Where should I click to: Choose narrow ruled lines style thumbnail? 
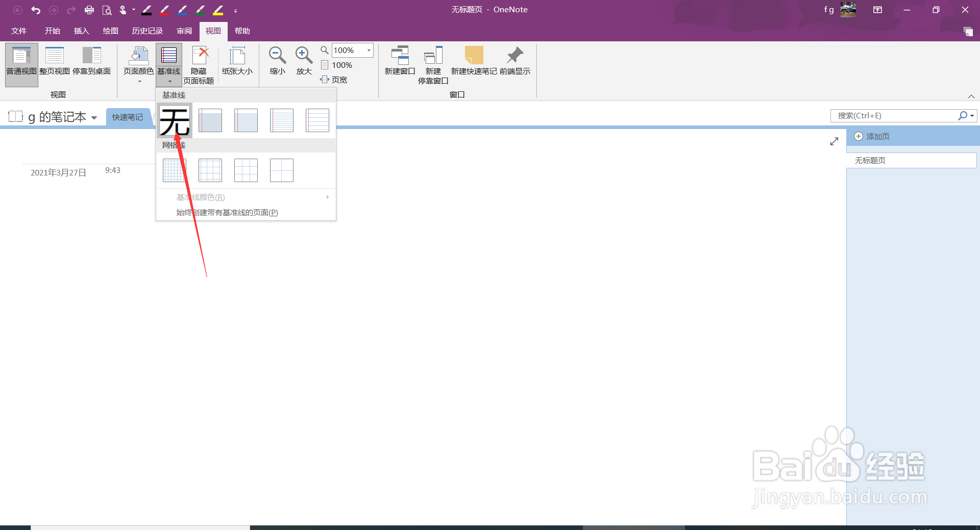tap(210, 120)
